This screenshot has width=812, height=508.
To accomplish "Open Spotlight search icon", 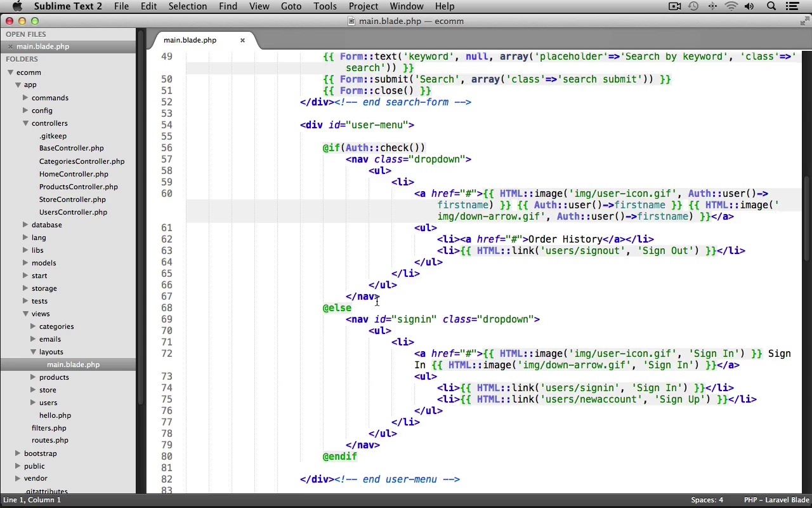I will point(771,6).
